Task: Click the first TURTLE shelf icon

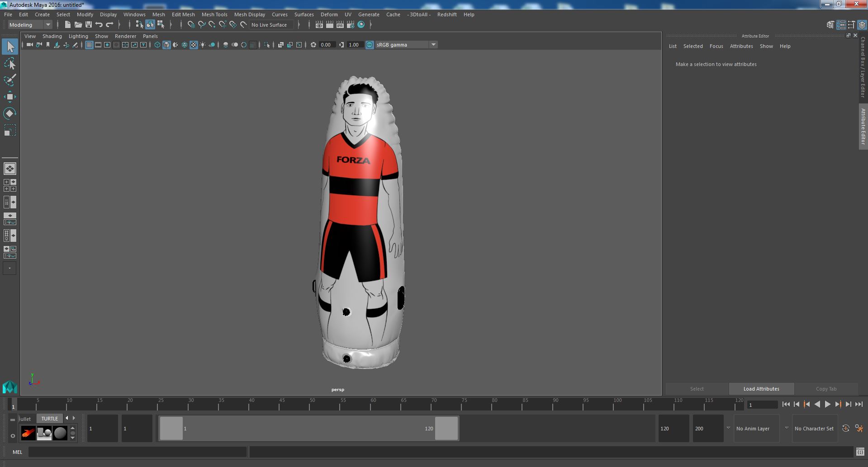Action: coord(28,433)
